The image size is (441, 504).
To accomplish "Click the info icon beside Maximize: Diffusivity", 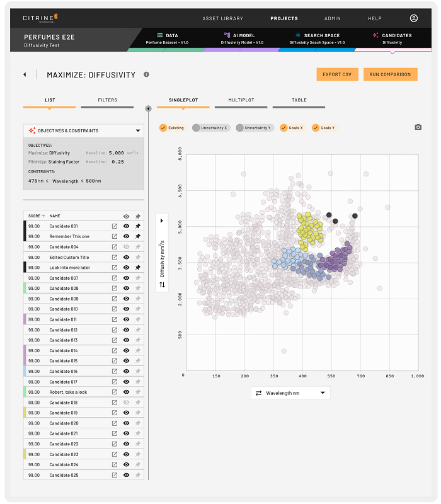I will click(146, 74).
